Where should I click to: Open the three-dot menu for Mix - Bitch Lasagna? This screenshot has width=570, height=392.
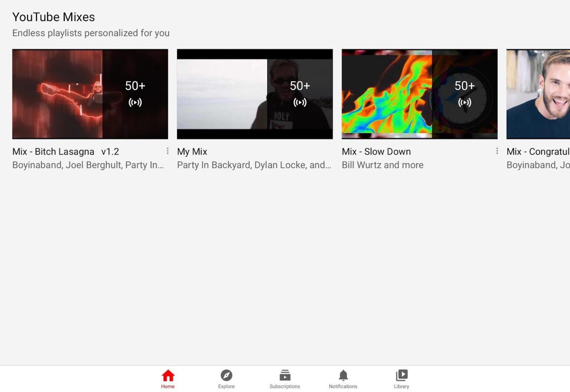pos(167,151)
